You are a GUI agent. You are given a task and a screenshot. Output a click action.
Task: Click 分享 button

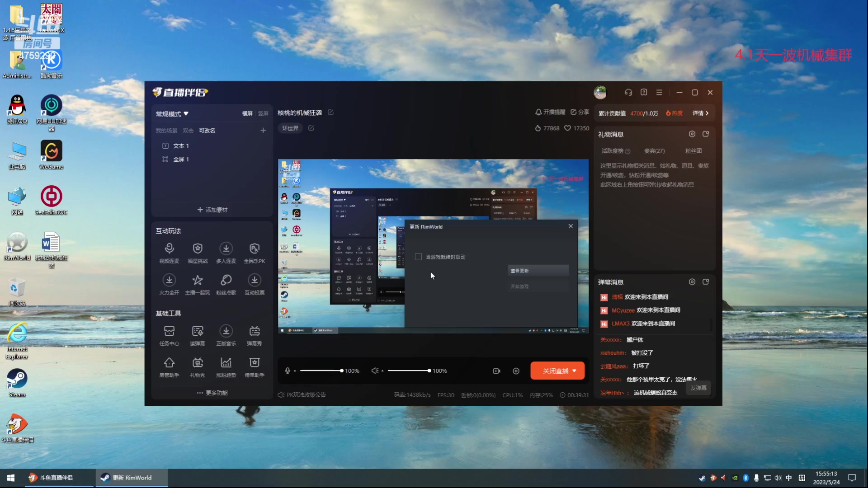(580, 112)
